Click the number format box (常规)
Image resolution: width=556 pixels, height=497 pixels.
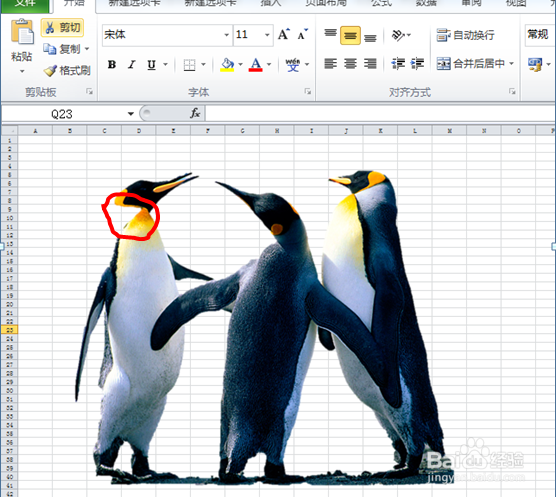point(540,35)
